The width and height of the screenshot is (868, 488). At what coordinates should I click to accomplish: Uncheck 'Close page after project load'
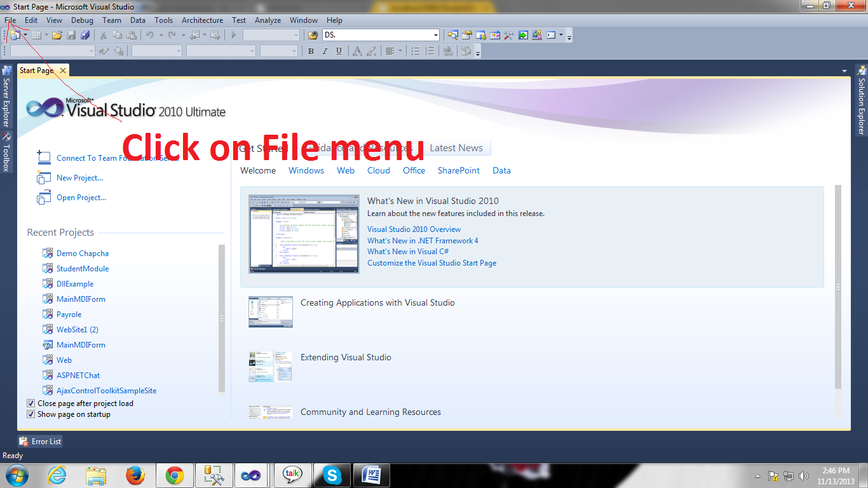click(31, 403)
